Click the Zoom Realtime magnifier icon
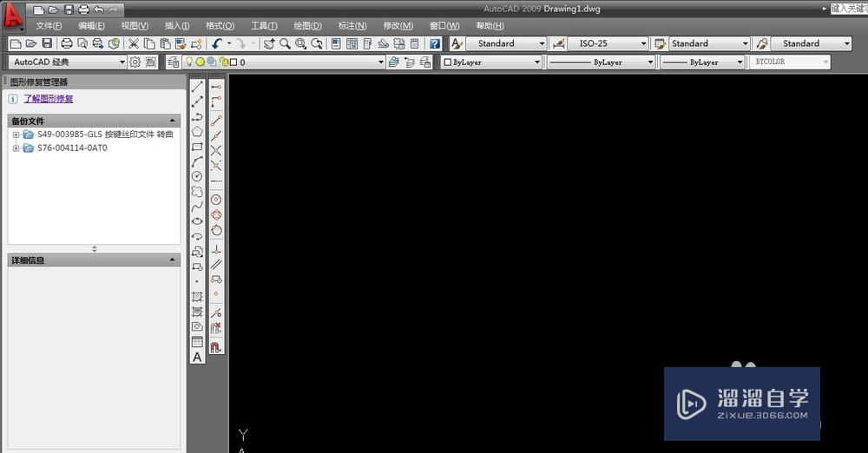868x453 pixels. coord(285,43)
